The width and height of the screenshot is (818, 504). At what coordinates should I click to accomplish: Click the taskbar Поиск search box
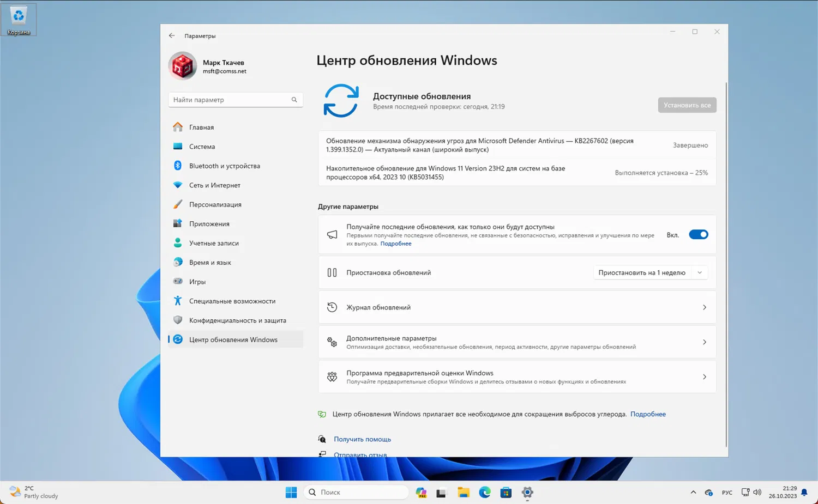point(356,492)
